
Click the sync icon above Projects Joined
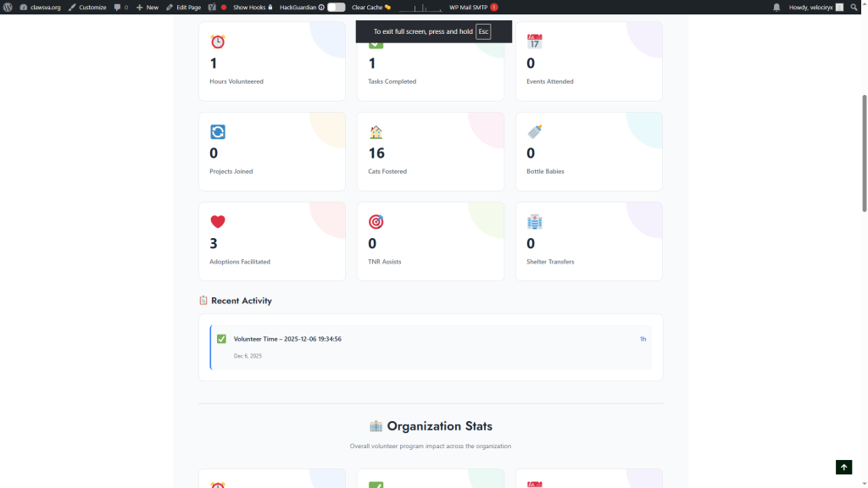point(218,132)
